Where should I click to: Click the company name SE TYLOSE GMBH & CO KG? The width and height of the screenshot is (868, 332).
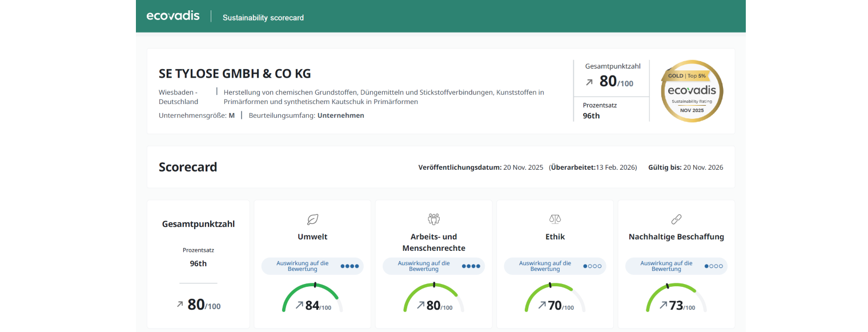234,73
